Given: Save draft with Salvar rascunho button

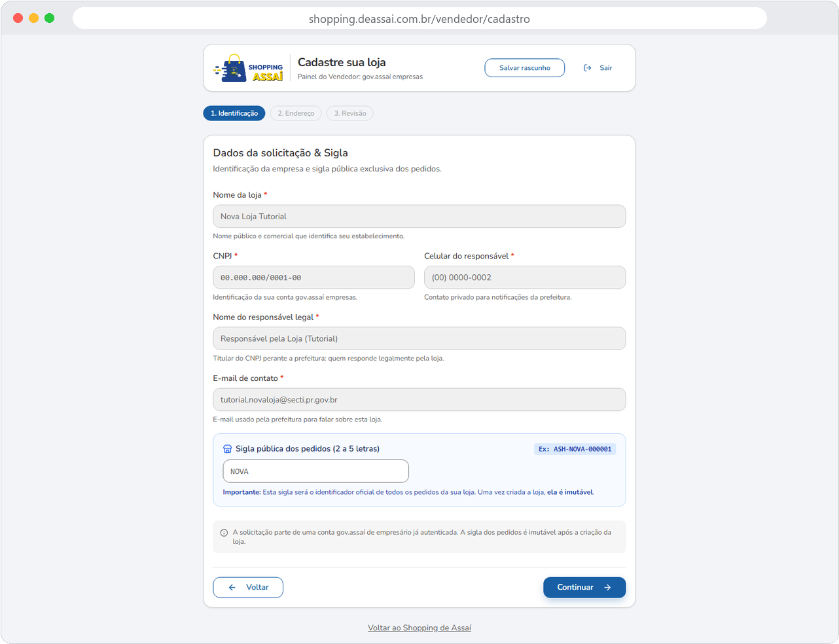Looking at the screenshot, I should 525,68.
